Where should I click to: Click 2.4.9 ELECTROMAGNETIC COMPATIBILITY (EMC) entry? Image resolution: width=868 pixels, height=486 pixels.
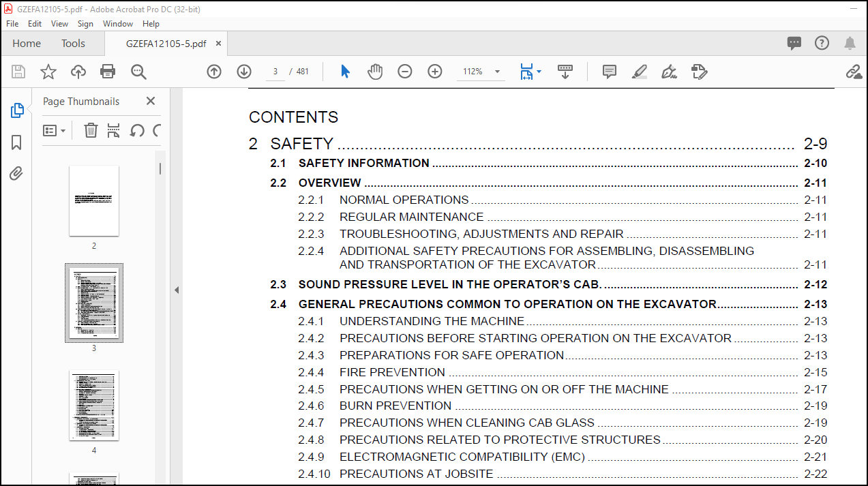[x=563, y=457]
